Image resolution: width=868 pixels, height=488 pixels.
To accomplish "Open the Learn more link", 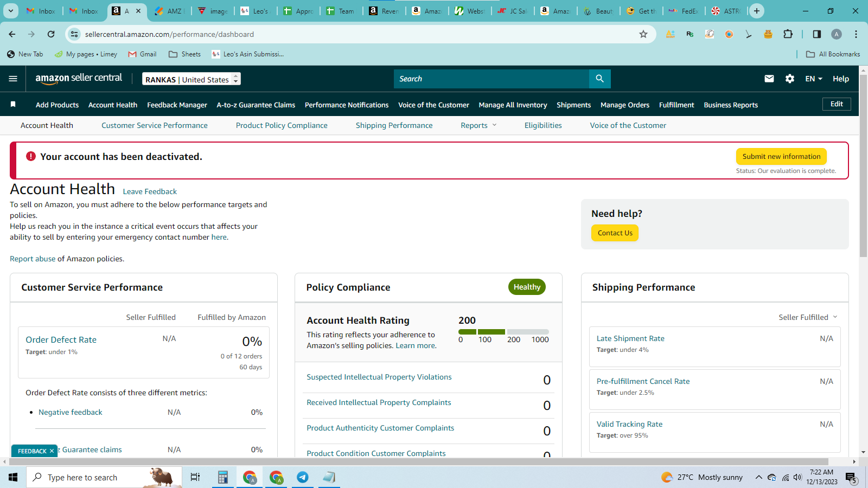I will pyautogui.click(x=416, y=345).
